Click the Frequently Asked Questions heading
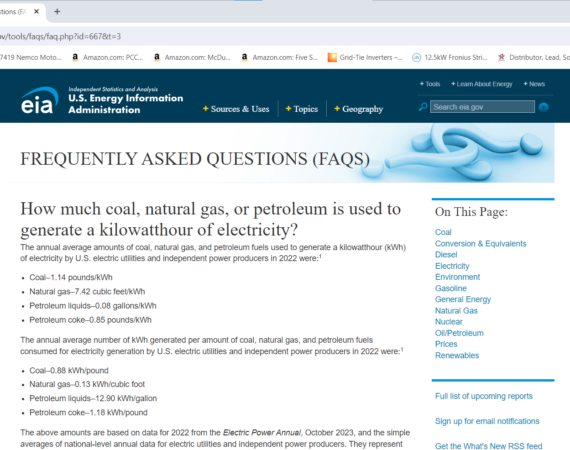Screen dimensions: 570x450 click(x=195, y=159)
